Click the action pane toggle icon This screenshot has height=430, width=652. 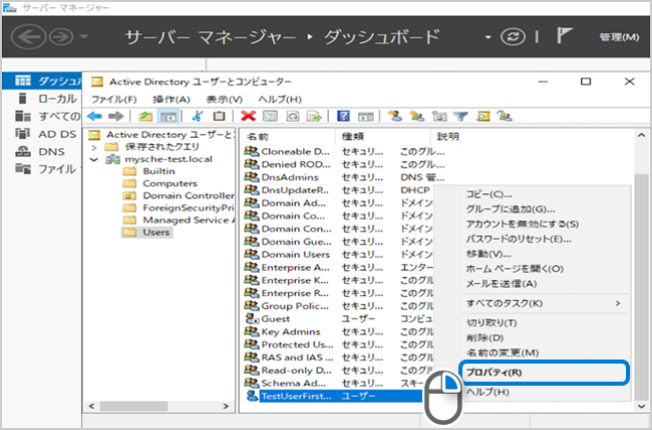coord(366,116)
